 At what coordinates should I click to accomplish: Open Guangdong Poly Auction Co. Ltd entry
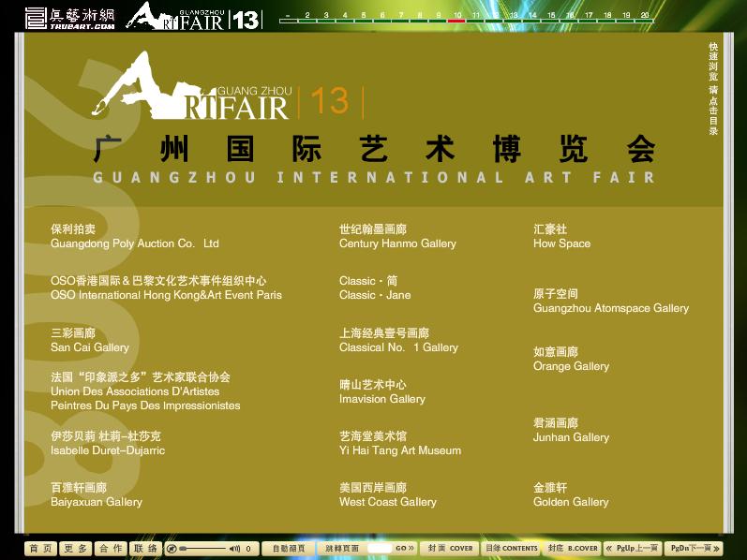pos(135,236)
